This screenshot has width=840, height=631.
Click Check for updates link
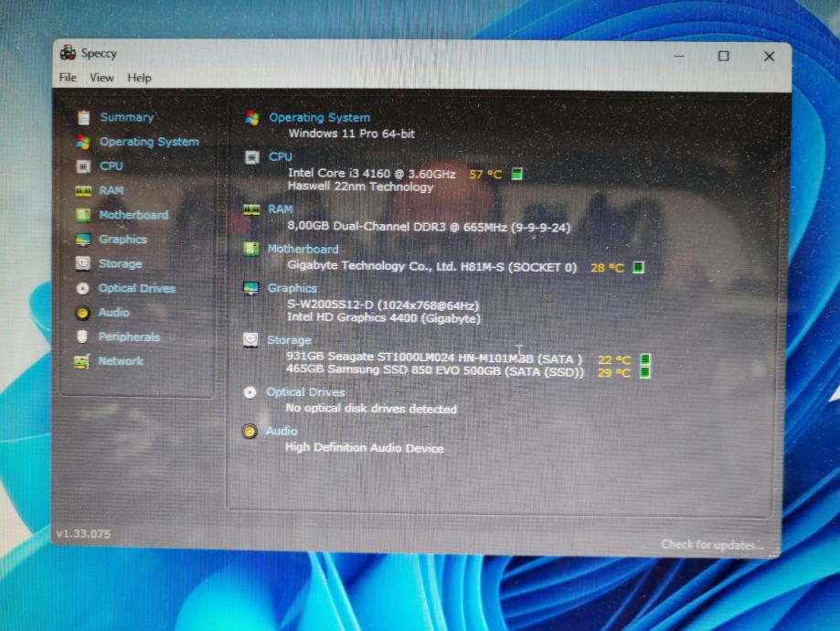point(712,545)
